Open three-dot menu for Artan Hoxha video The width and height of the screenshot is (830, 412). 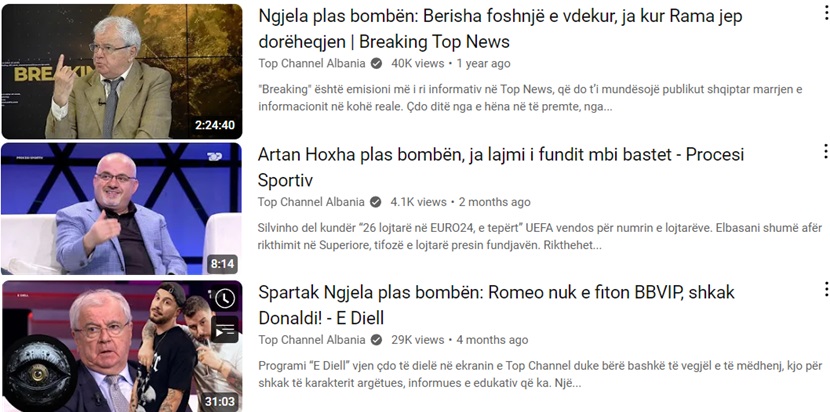[x=825, y=151]
